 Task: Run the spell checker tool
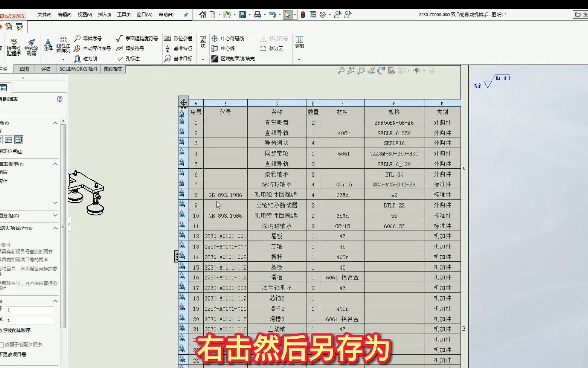(x=14, y=47)
